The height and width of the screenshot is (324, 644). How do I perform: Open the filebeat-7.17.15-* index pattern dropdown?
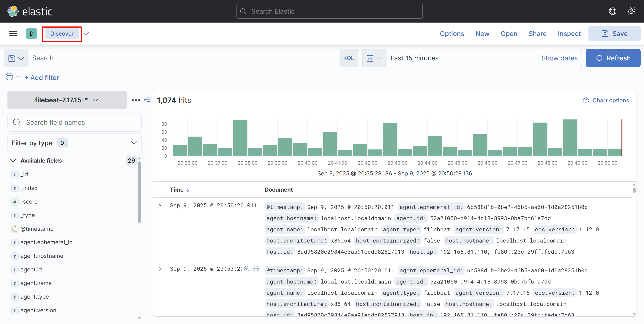[67, 100]
